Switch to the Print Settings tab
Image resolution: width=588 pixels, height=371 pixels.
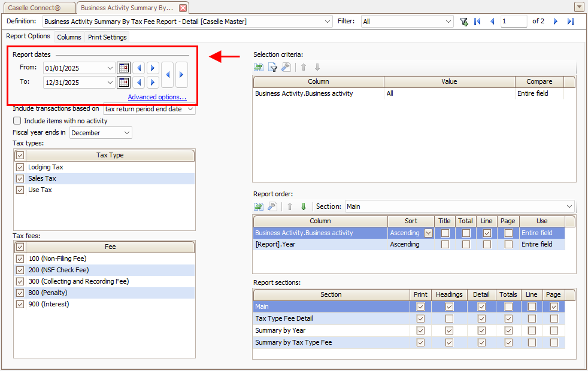pos(107,37)
